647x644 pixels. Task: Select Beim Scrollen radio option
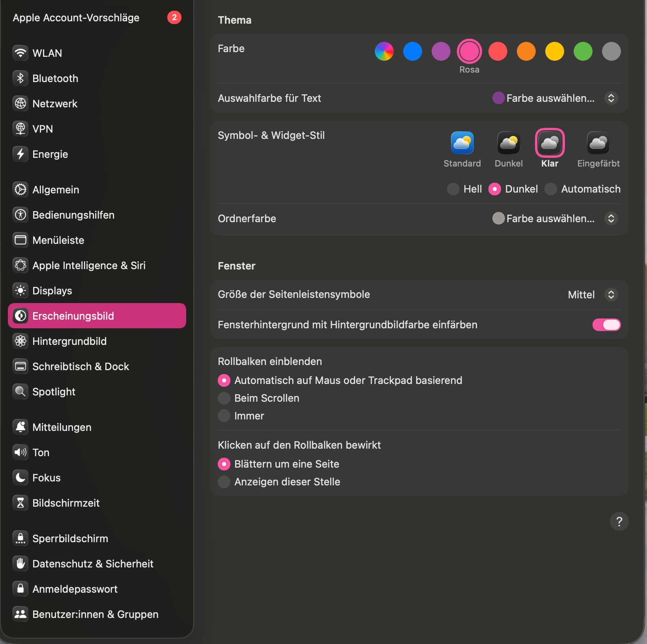(x=224, y=398)
